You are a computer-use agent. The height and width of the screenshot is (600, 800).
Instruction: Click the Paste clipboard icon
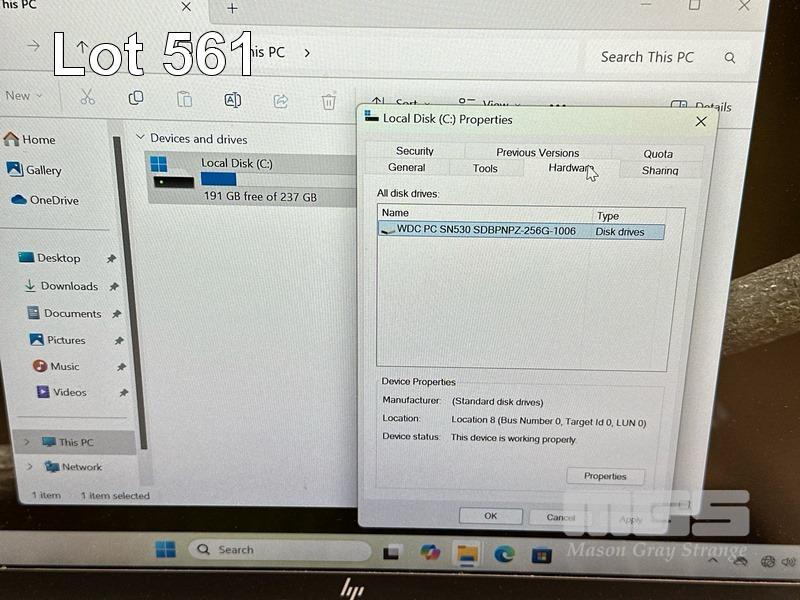coord(184,99)
